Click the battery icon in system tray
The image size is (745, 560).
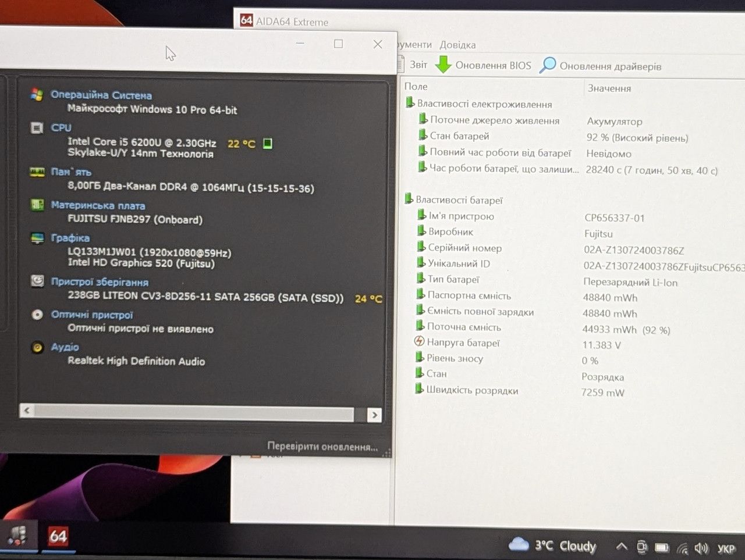(x=662, y=547)
